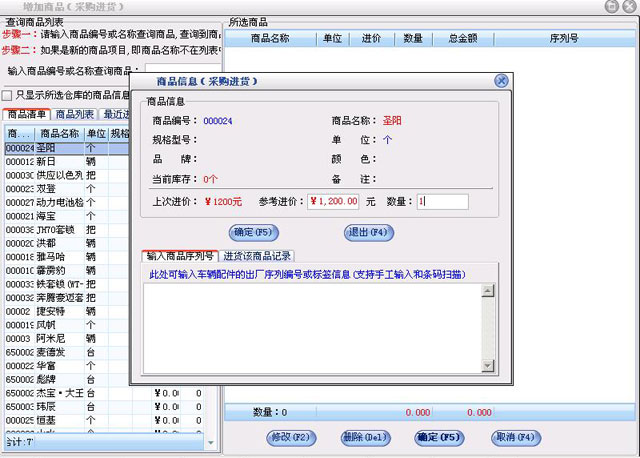Toggle 只显示所选仓库的商品信息 checkbox
This screenshot has height=458, width=640.
(8, 95)
